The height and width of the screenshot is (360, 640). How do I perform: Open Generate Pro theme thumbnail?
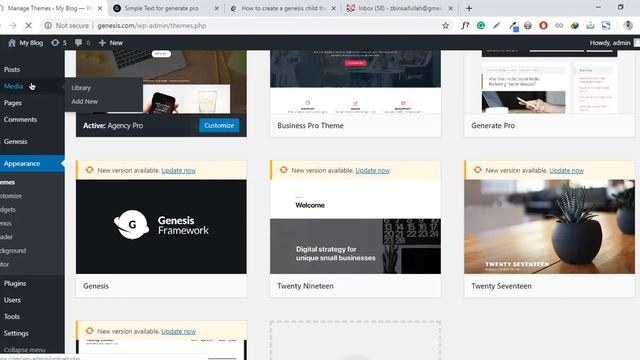549,82
